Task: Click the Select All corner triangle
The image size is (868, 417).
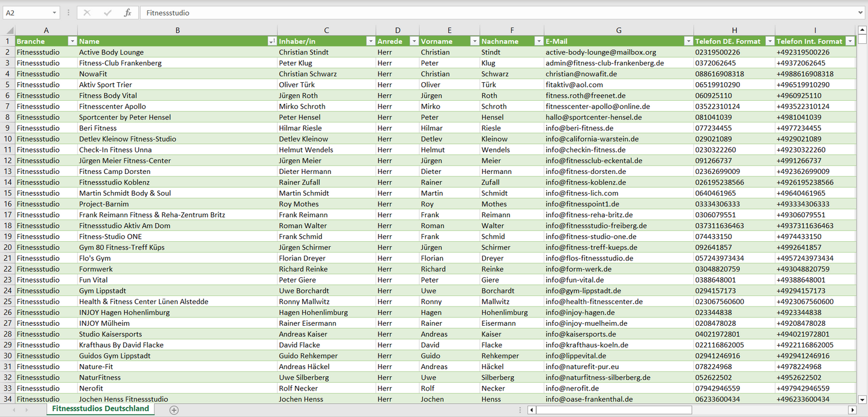Action: [8, 30]
